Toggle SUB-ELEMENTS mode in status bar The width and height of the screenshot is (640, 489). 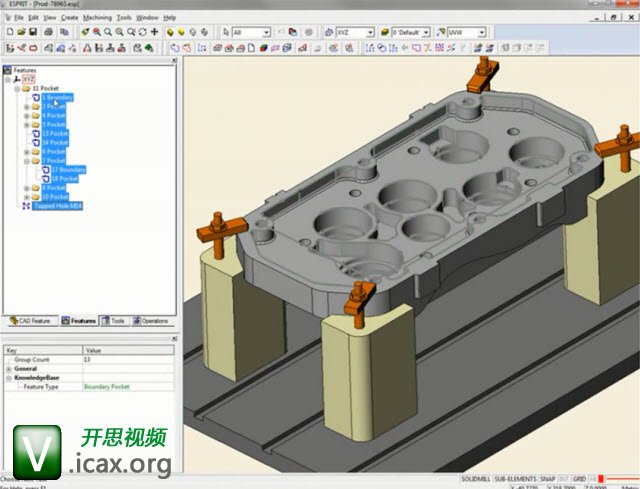click(x=515, y=479)
